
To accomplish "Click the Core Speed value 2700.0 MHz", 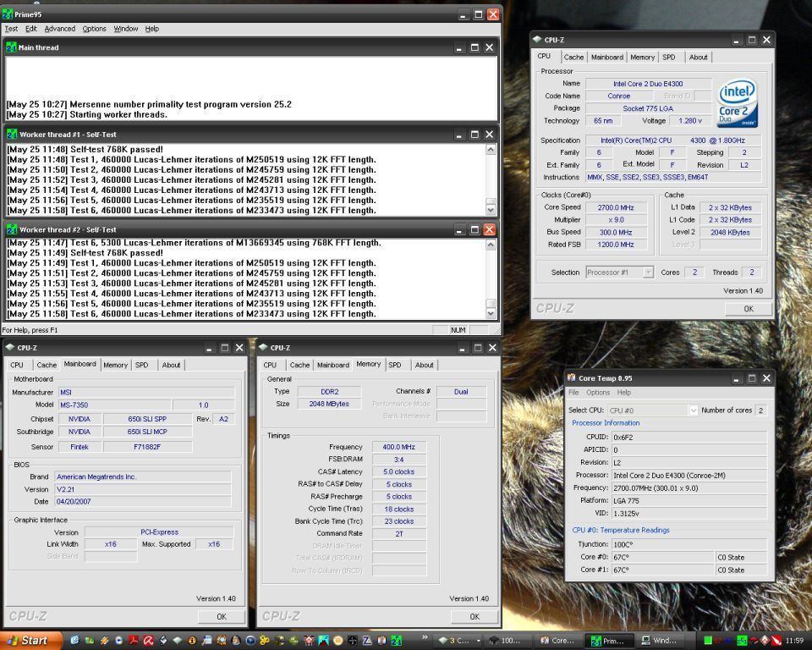I will point(615,207).
